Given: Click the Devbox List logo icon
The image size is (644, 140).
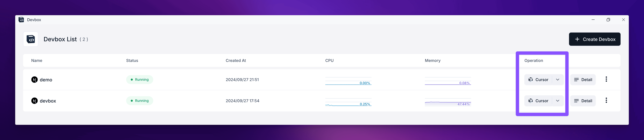Looking at the screenshot, I should click(x=31, y=39).
